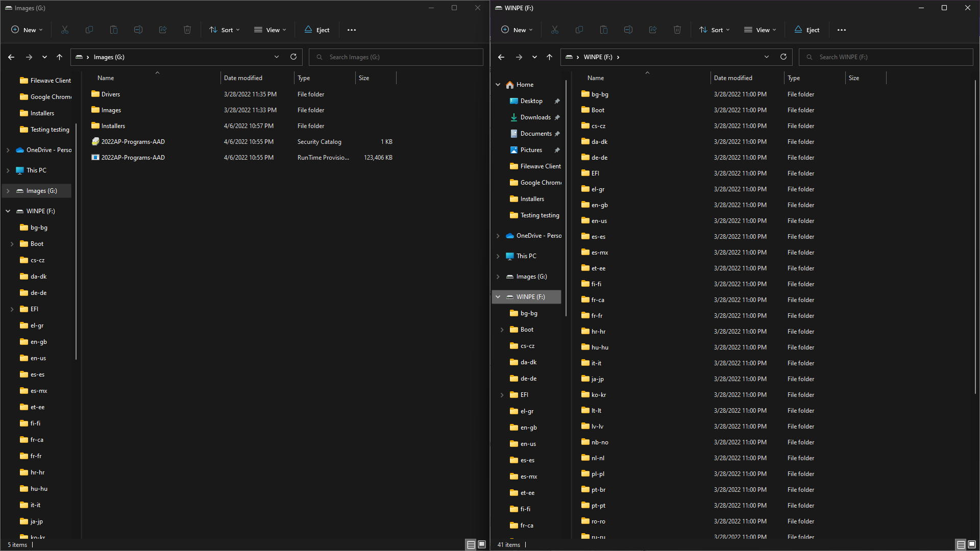Select the Rename icon in WINPE toolbar
980x551 pixels.
pos(628,30)
